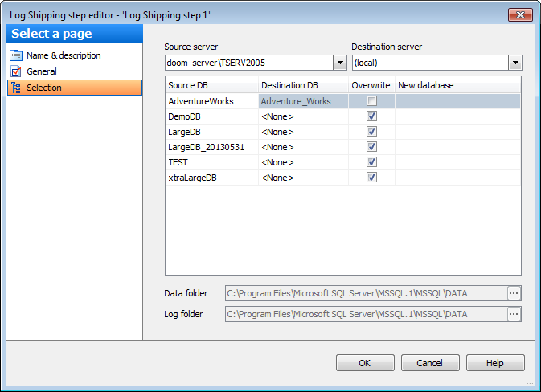The image size is (541, 392).
Task: Select the DemoDB source row
Action: click(212, 116)
